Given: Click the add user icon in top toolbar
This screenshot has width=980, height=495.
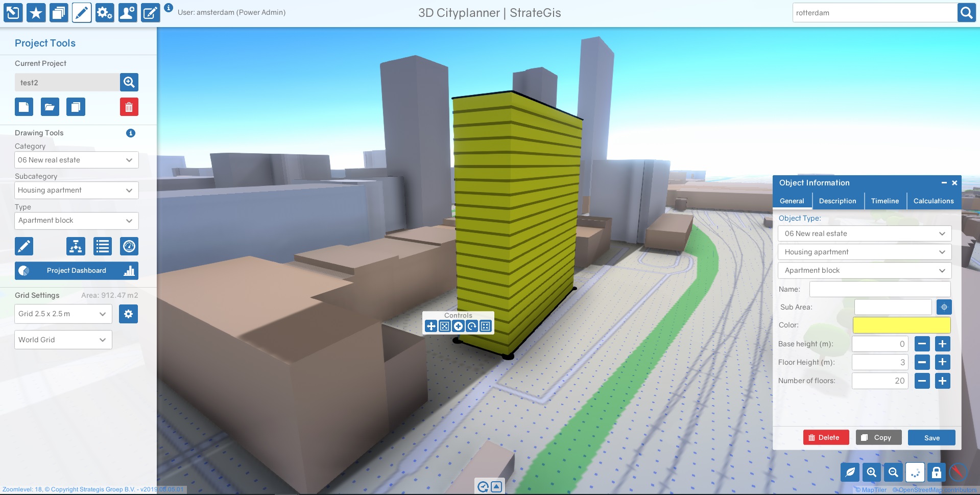Looking at the screenshot, I should click(128, 13).
